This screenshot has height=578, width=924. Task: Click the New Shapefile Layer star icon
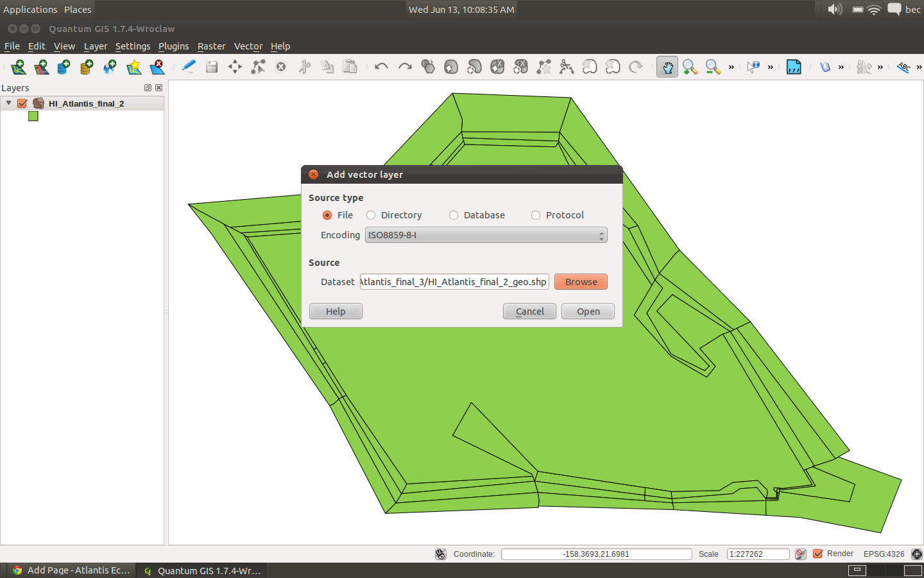click(133, 67)
